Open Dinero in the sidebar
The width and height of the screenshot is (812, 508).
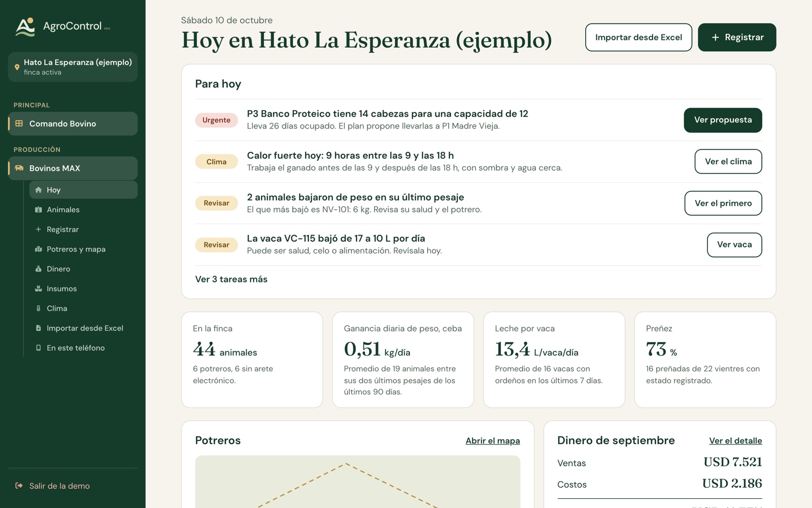pos(83,269)
